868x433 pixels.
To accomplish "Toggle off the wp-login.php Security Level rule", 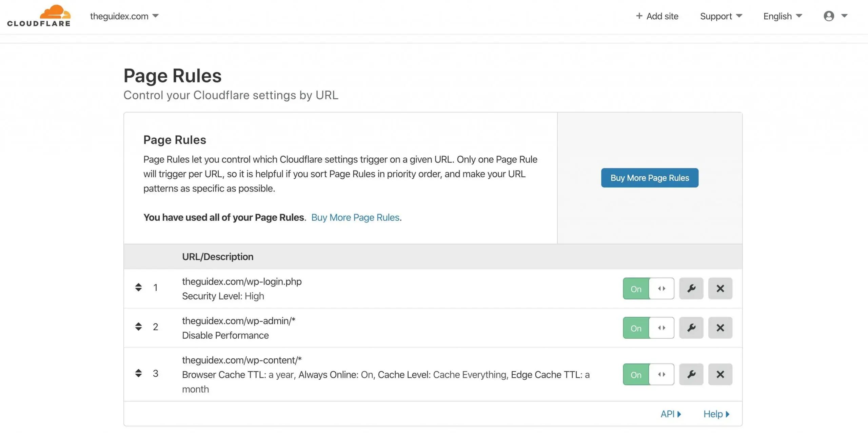I will click(x=636, y=288).
